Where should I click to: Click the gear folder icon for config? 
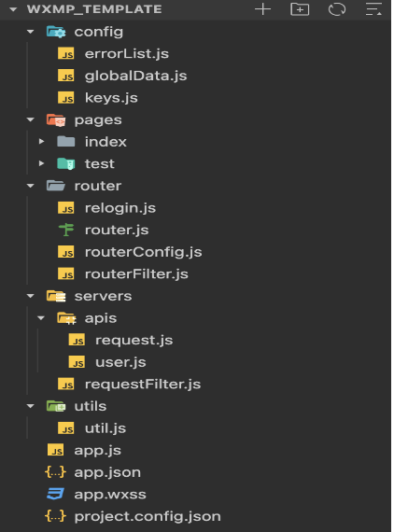click(56, 32)
